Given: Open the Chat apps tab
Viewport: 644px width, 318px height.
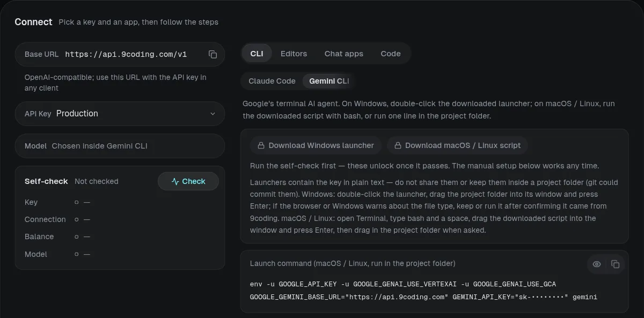Looking at the screenshot, I should pos(343,54).
